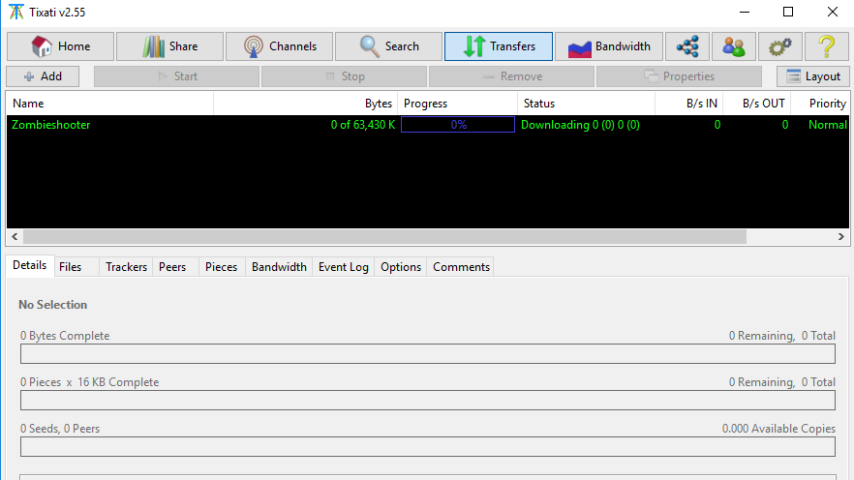The image size is (854, 480).
Task: Open settings via the gears icon
Action: pos(780,46)
